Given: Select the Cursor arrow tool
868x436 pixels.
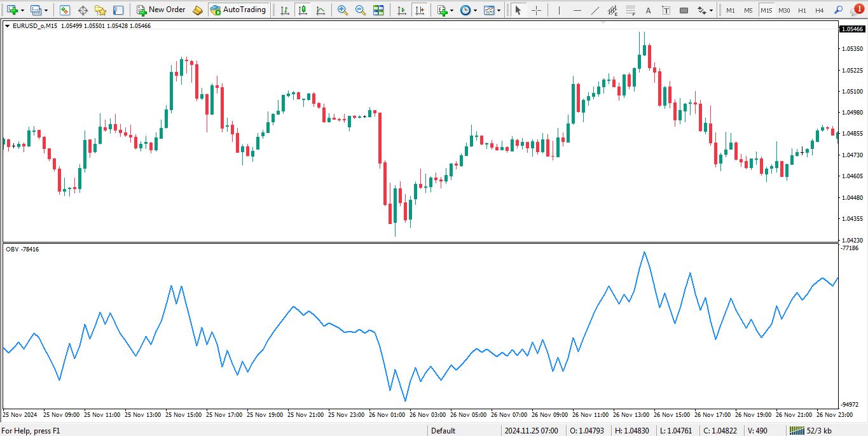Looking at the screenshot, I should click(x=518, y=10).
